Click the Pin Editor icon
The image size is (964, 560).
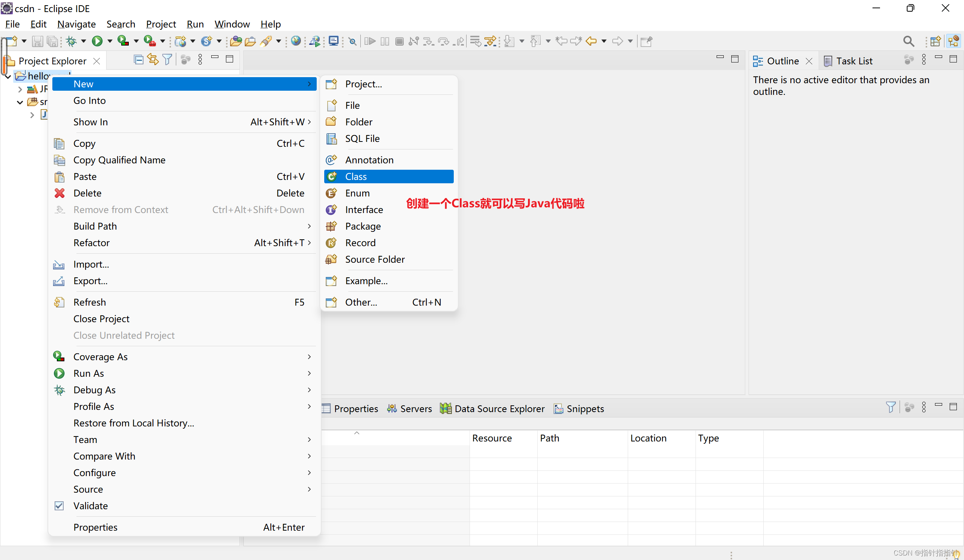coord(646,41)
